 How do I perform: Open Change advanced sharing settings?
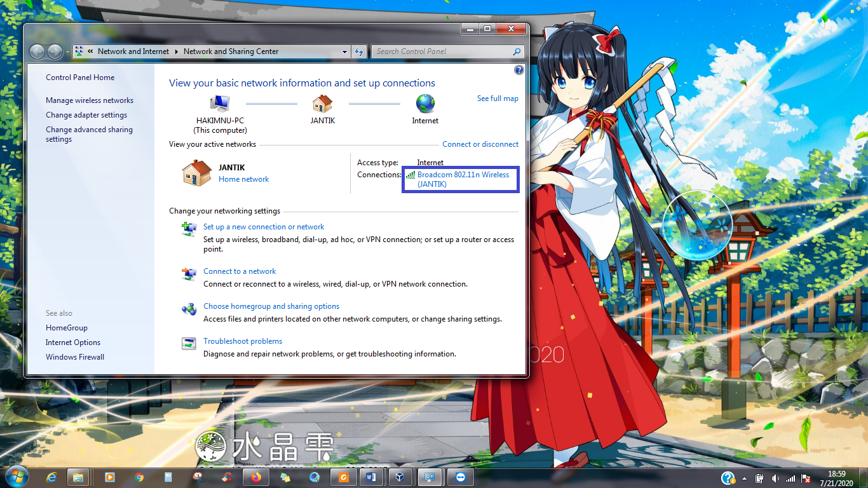(89, 134)
